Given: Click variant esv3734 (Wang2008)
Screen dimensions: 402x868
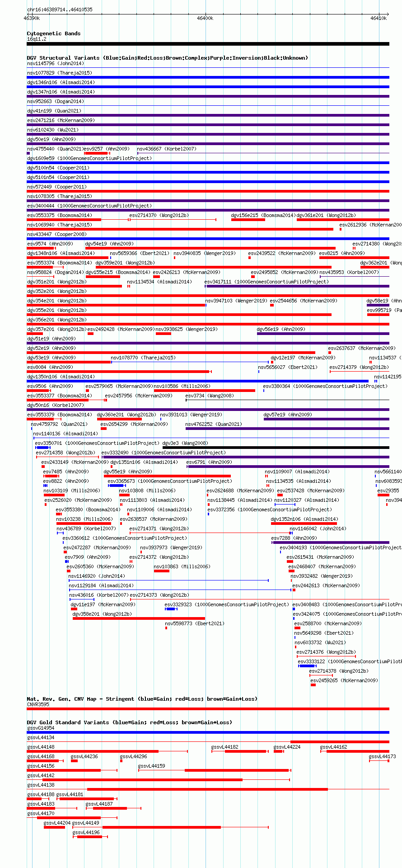Looking at the screenshot, I should coord(210,396).
